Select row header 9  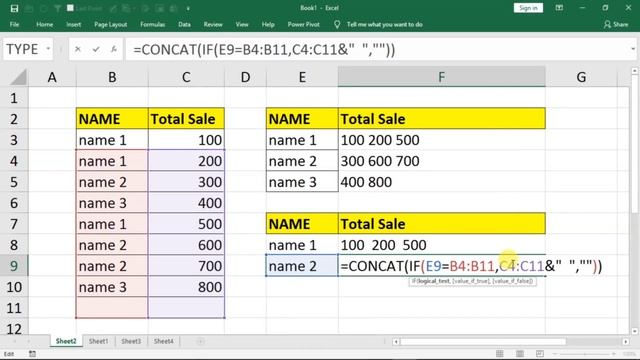click(x=14, y=266)
